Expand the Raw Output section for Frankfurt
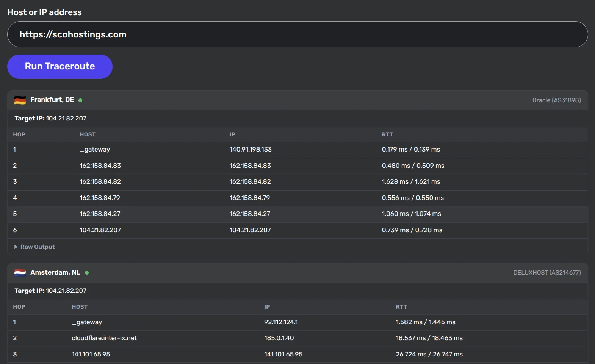Screen dimensions: 595x364 [x=34, y=247]
